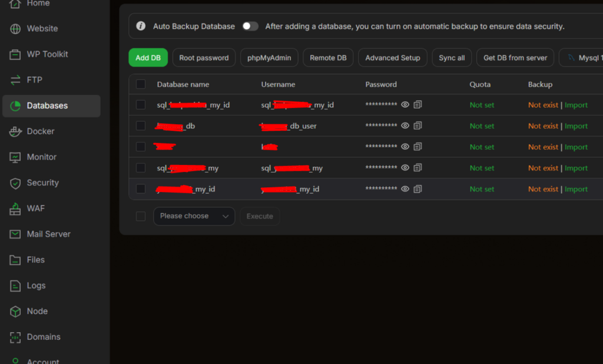Click the Files folder icon in sidebar

(15, 260)
